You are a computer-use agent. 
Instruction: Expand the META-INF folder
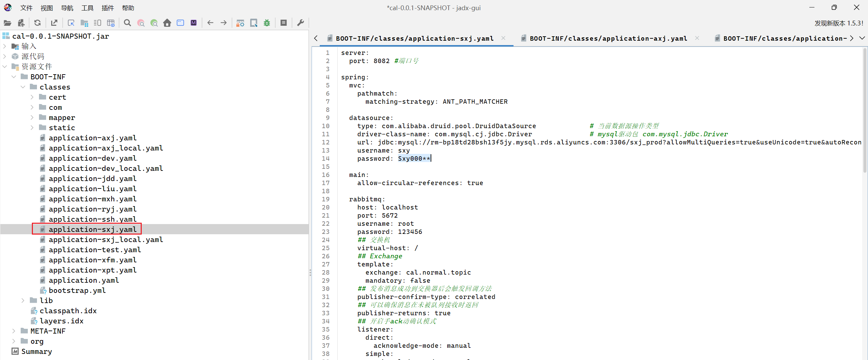pos(14,331)
